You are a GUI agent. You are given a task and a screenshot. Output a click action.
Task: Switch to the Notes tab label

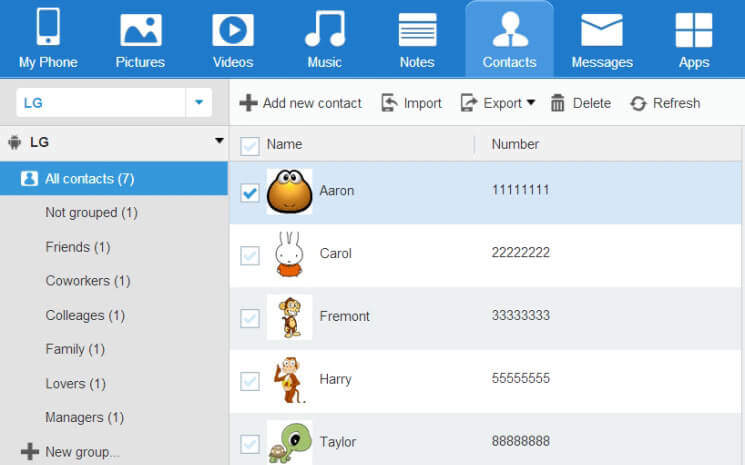coord(417,62)
